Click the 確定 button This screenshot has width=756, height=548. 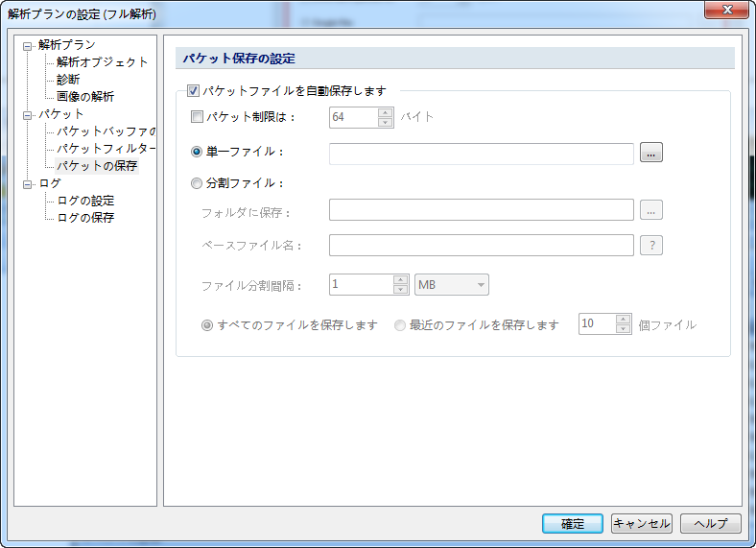point(573,524)
